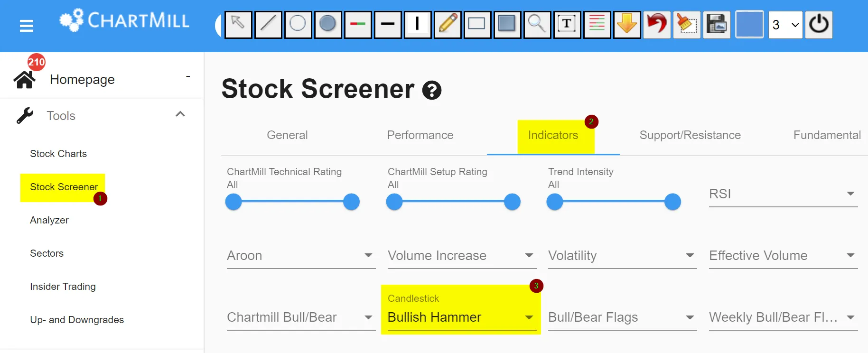Image resolution: width=868 pixels, height=353 pixels.
Task: Expand the RSI dropdown
Action: tap(783, 194)
